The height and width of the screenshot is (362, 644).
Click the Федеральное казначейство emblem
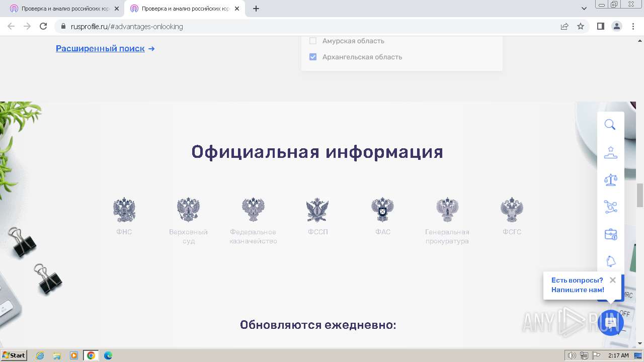click(253, 210)
